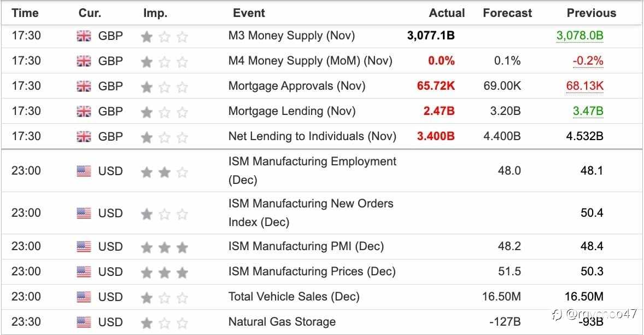Click importance stars for Mortgage Lending row
644x335 pixels.
tap(164, 112)
